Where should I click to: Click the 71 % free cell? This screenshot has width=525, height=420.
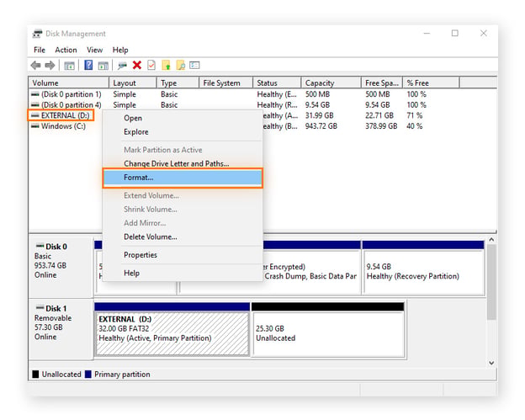point(415,115)
